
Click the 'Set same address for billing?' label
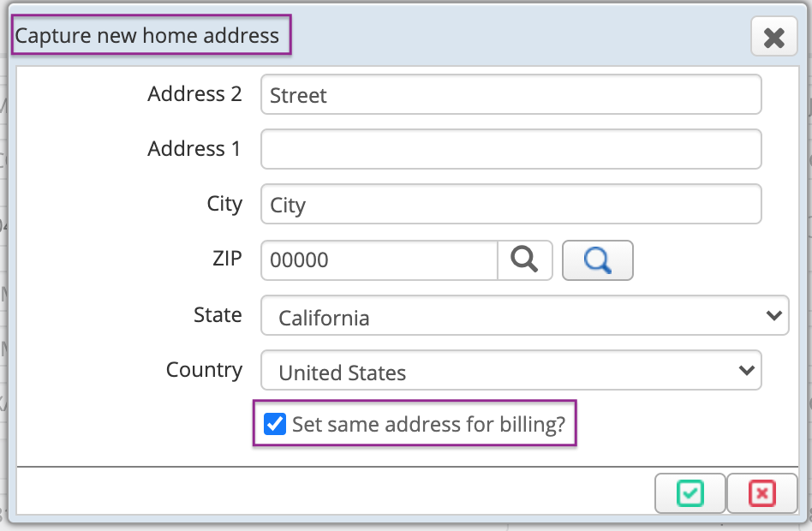tap(429, 424)
